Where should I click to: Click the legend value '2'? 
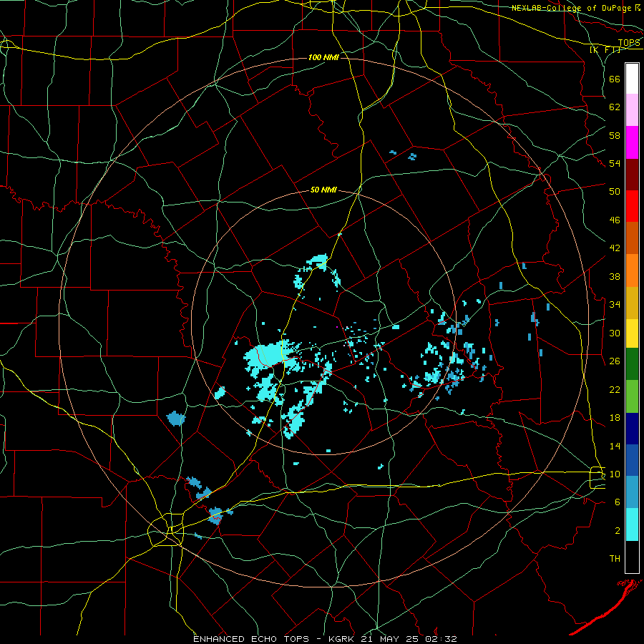(x=618, y=531)
